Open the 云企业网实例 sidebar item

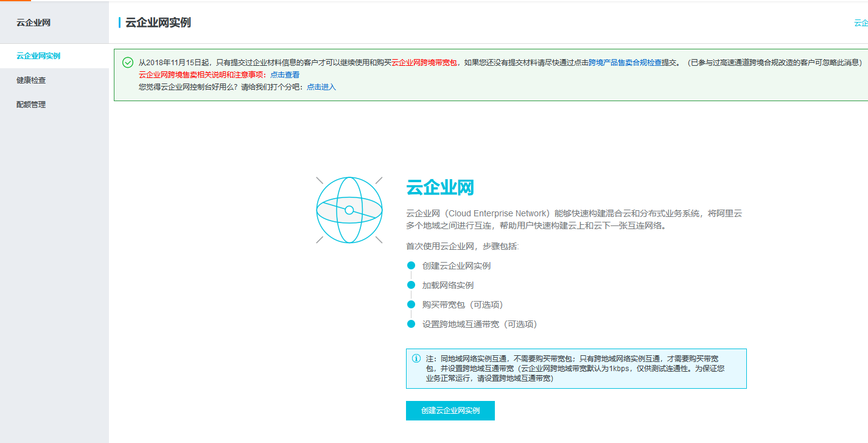(54, 56)
